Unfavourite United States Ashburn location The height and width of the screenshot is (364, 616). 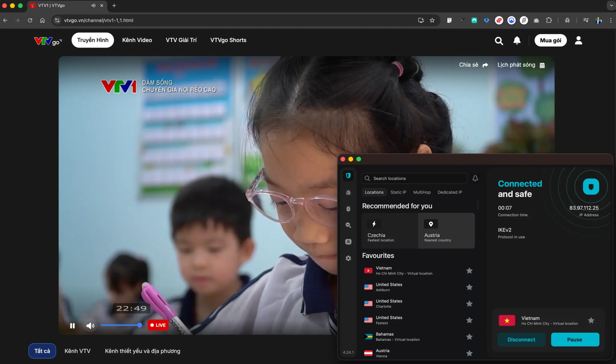coord(469,287)
